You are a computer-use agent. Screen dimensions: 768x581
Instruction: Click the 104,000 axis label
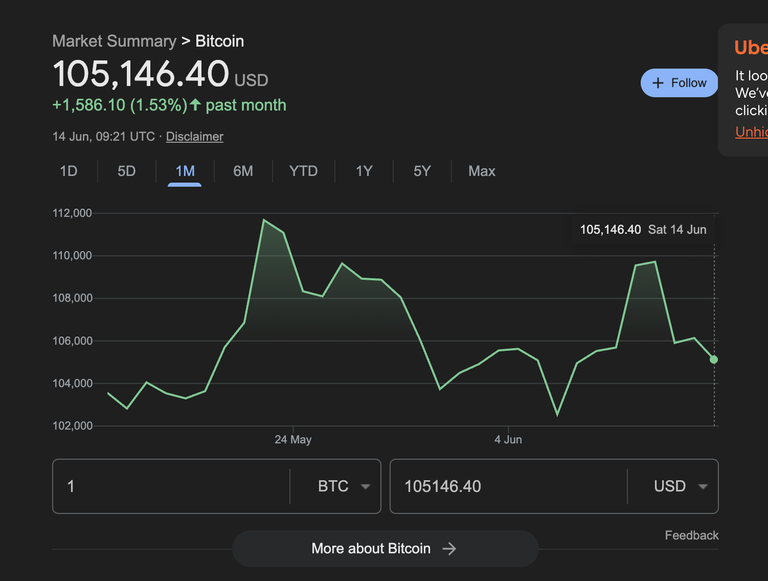pos(72,383)
